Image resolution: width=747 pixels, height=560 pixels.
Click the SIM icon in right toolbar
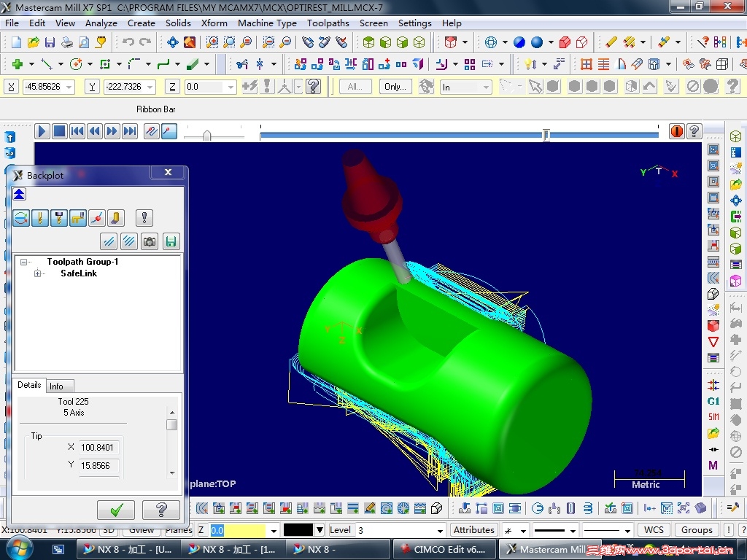713,417
